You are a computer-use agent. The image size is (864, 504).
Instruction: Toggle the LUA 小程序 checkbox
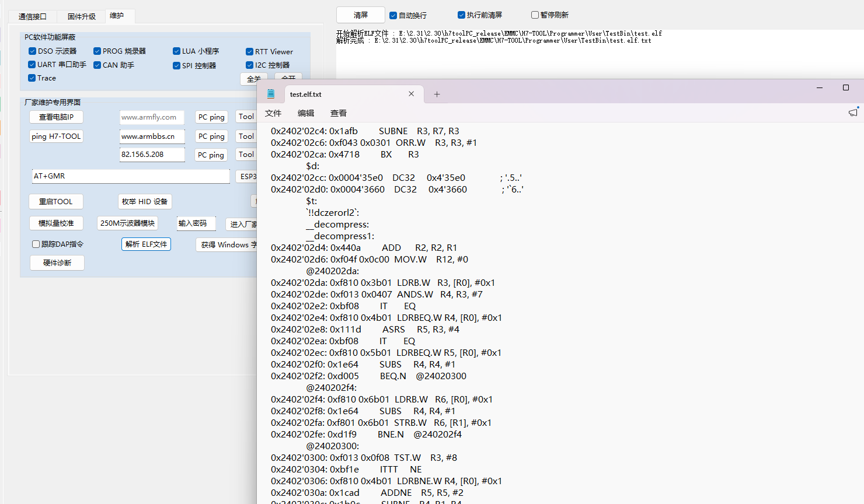pos(176,51)
